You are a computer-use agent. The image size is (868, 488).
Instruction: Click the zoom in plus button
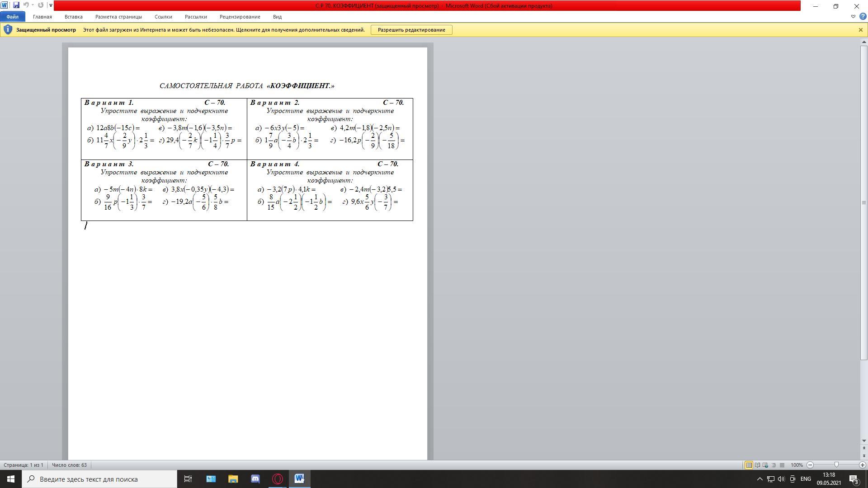point(862,465)
